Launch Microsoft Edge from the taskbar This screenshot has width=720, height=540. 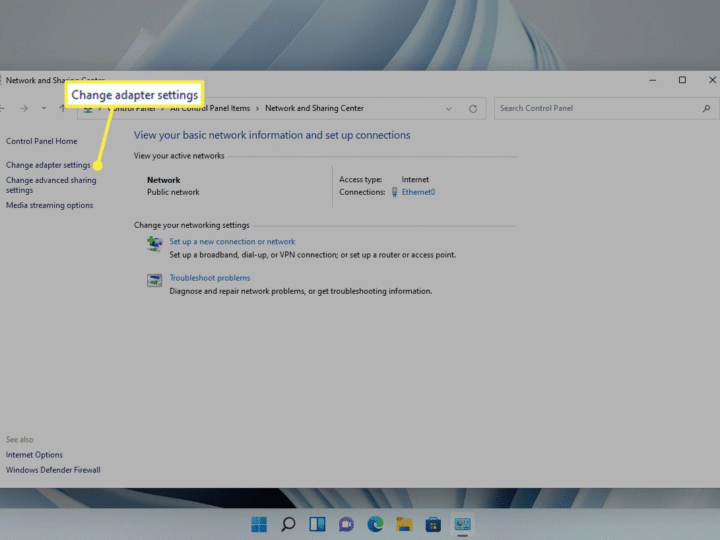[375, 524]
